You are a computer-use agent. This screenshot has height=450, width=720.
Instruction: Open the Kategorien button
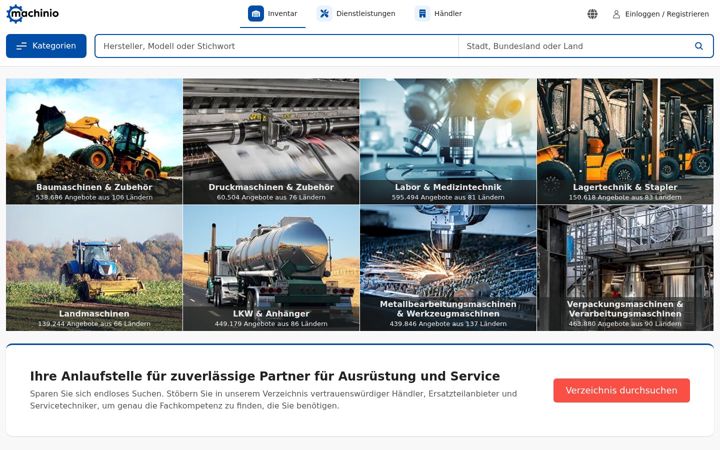tap(46, 46)
